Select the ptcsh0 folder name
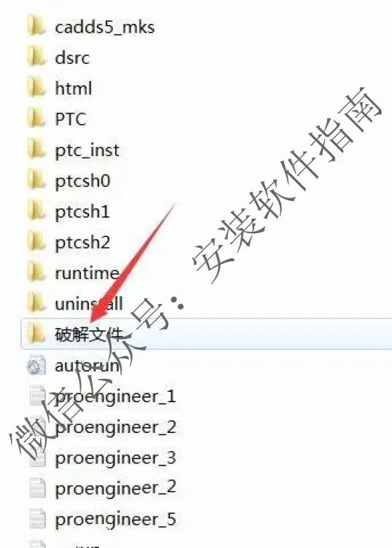Screen dimensions: 392x548 [82, 181]
